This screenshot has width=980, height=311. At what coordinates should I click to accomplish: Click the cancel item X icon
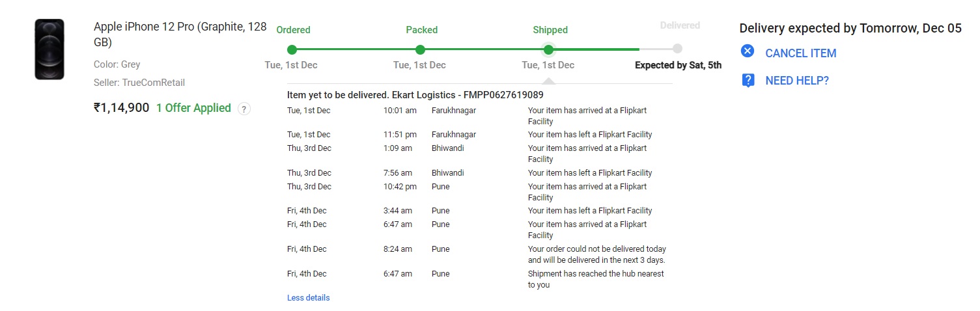pos(748,51)
